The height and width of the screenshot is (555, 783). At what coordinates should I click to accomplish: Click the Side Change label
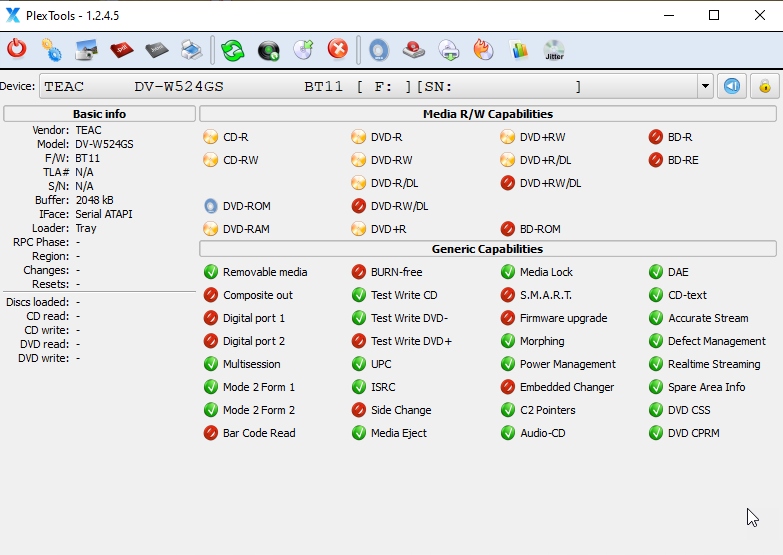(x=401, y=410)
